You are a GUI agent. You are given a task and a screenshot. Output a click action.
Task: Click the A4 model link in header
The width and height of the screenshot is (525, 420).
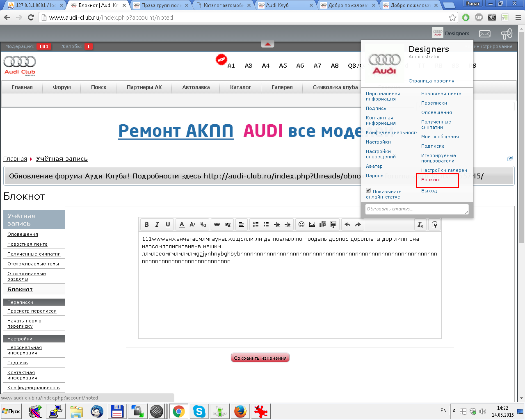coord(266,66)
